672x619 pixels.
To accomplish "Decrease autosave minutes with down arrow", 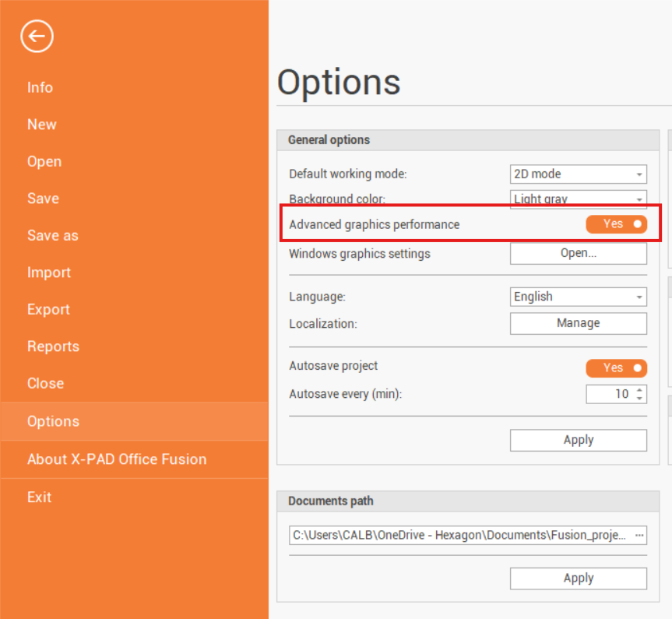I will point(639,399).
